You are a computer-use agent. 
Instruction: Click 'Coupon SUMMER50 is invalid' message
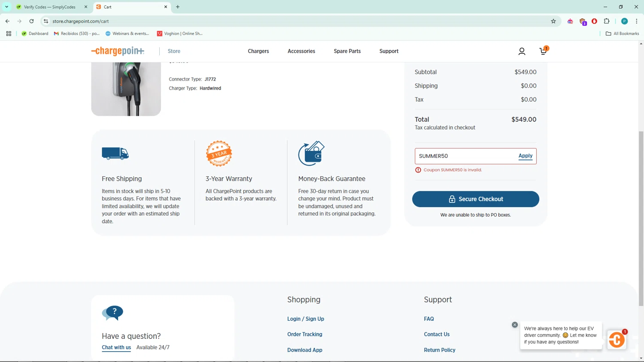[x=453, y=170]
